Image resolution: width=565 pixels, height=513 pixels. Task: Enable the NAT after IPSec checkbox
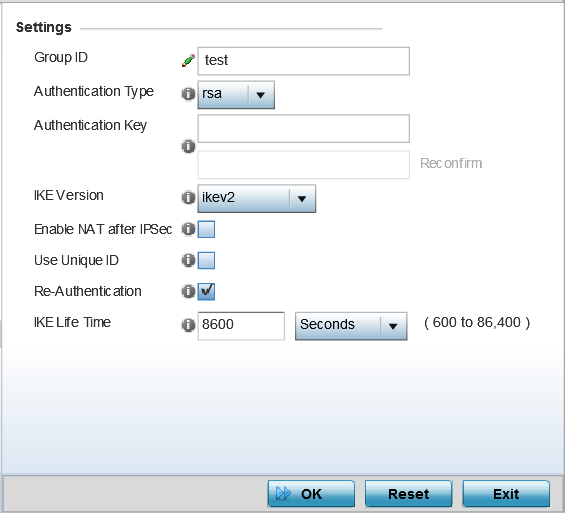(206, 229)
